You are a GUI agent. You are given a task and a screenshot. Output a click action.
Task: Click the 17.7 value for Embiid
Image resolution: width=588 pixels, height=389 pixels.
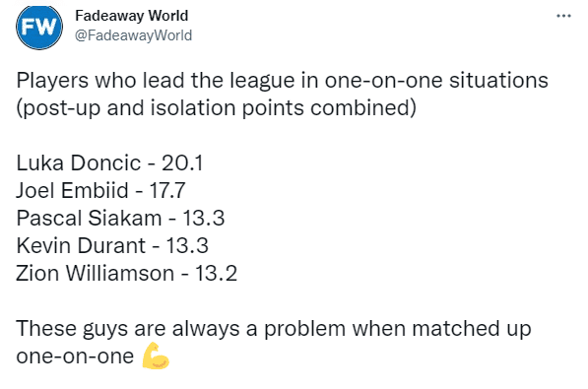(x=167, y=190)
